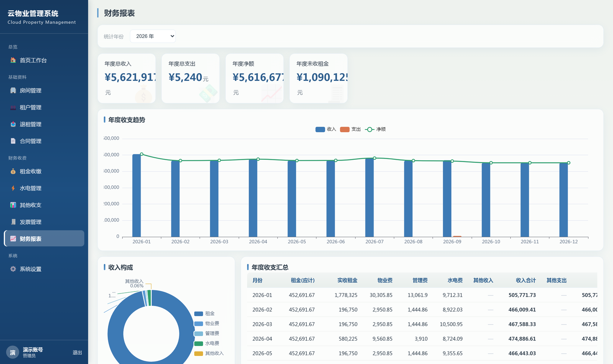Screen dimensions: 613x364
Task: Click the lightning bolt icon for 水电管理
Action: pos(13,188)
